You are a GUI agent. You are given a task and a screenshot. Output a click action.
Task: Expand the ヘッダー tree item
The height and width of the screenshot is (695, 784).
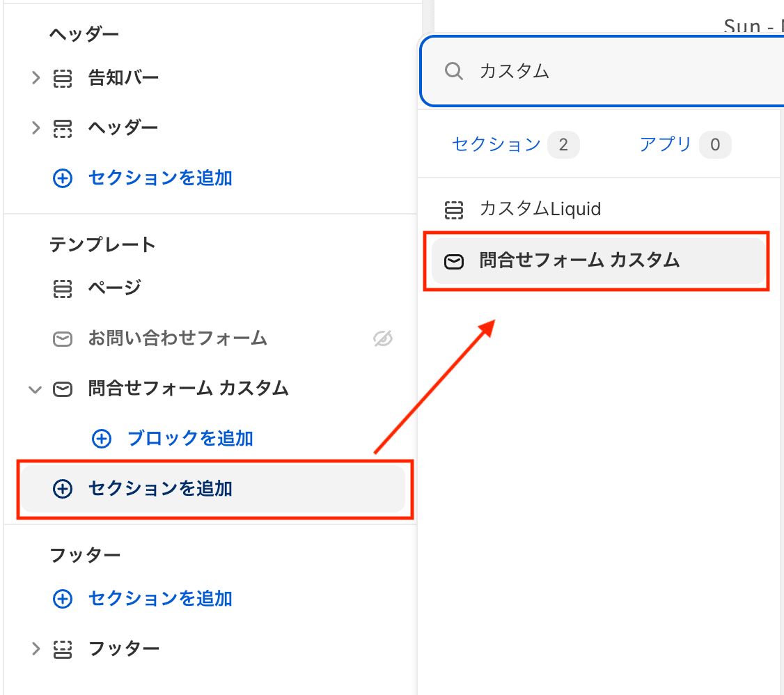(36, 127)
